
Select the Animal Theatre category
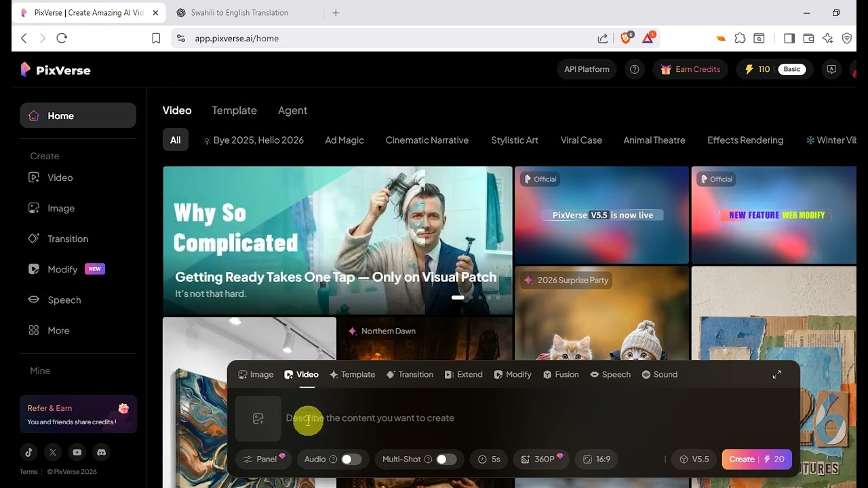(x=654, y=140)
